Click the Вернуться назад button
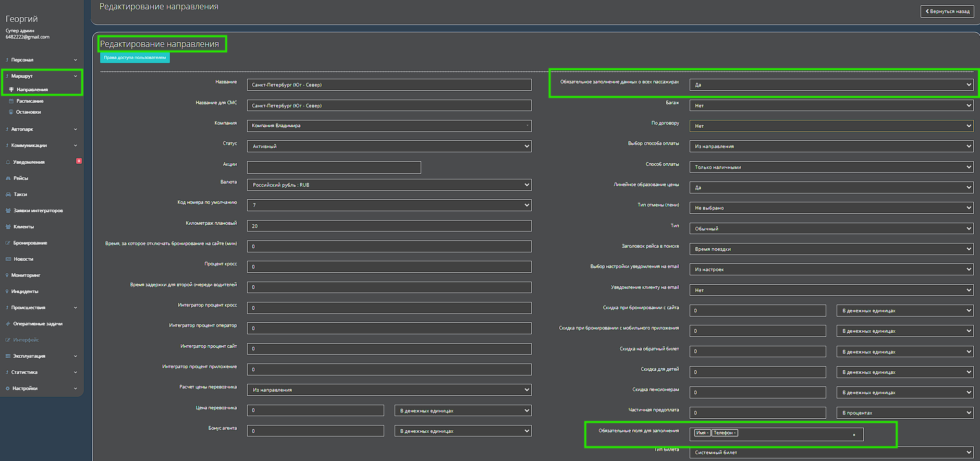The image size is (980, 461). (947, 11)
